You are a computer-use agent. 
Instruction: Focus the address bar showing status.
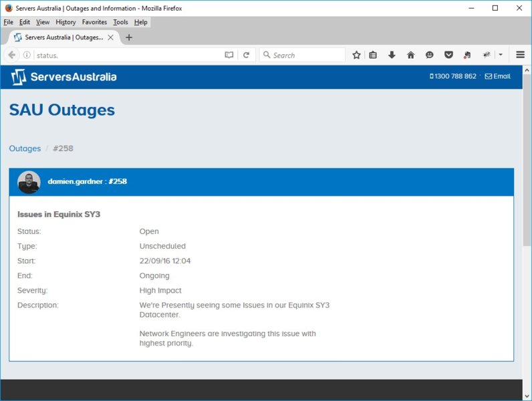(x=129, y=55)
